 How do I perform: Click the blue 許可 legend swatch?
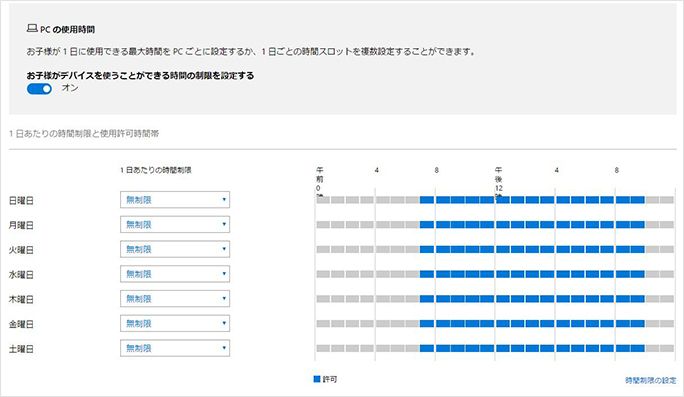coord(317,379)
